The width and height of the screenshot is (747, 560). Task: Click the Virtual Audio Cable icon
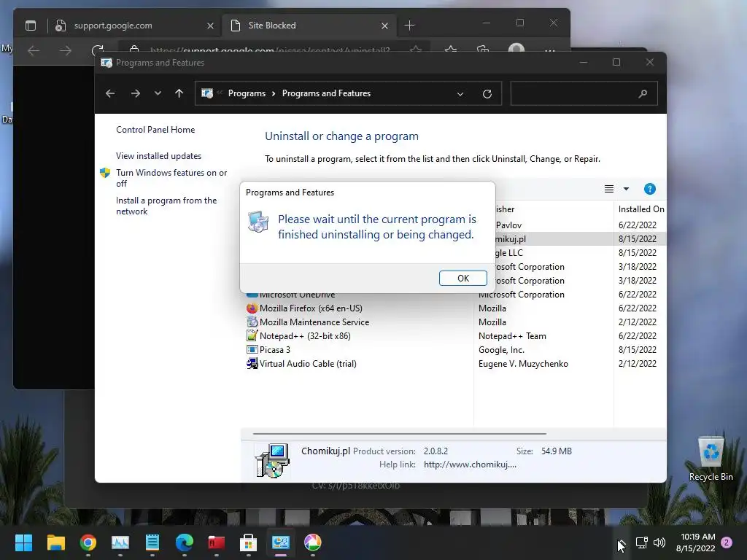click(x=252, y=363)
